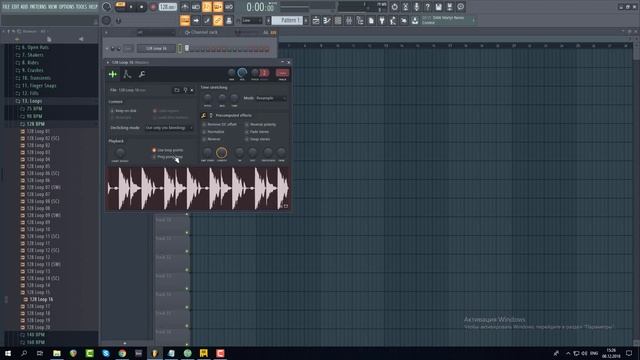This screenshot has width=640, height=360.
Task: Collapse the 128 BPM folder
Action: pos(35,124)
